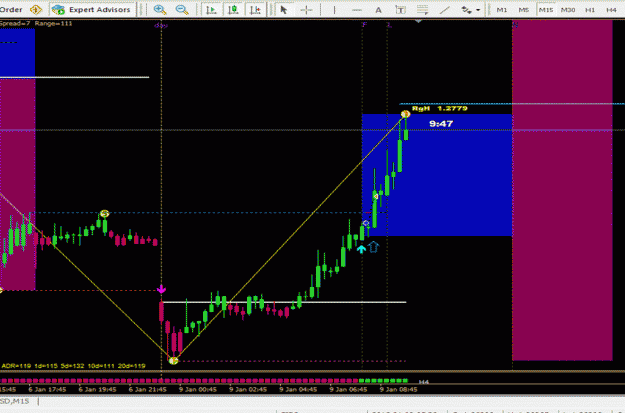Click the yellow diamond icon beside Order
Image resolution: width=625 pixels, height=413 pixels.
point(36,9)
